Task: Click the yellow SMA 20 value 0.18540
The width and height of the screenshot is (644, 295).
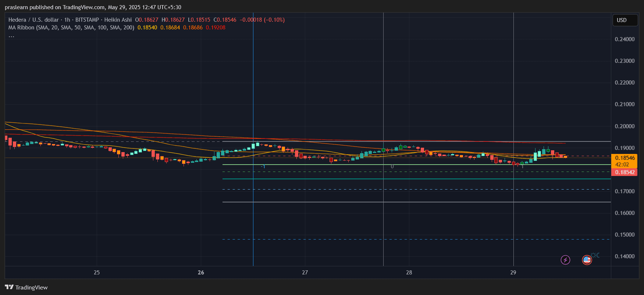Action: click(147, 28)
